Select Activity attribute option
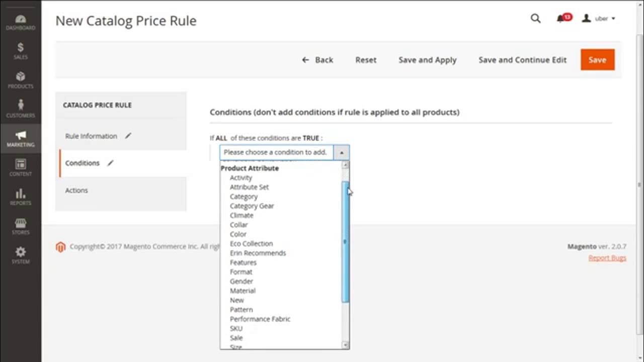 click(241, 177)
